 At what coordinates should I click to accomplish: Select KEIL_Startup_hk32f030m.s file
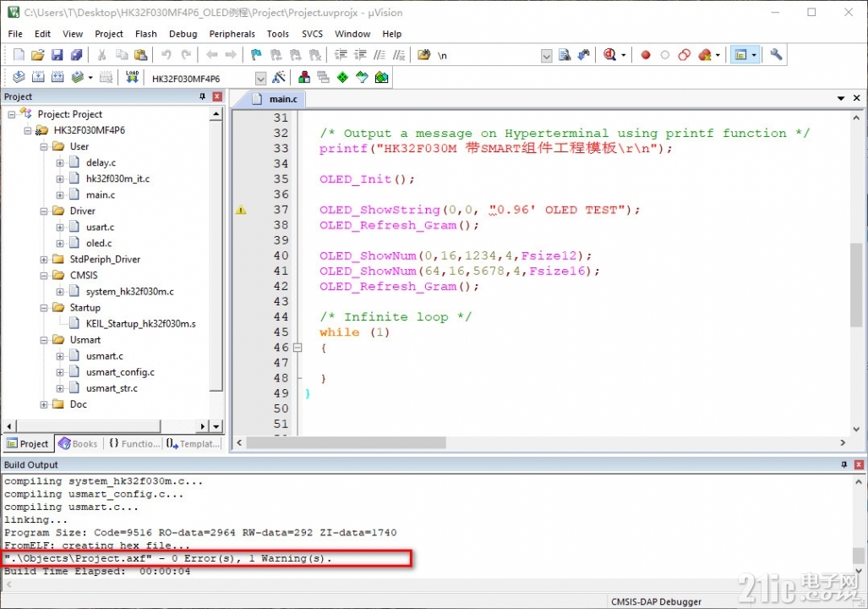[x=140, y=324]
